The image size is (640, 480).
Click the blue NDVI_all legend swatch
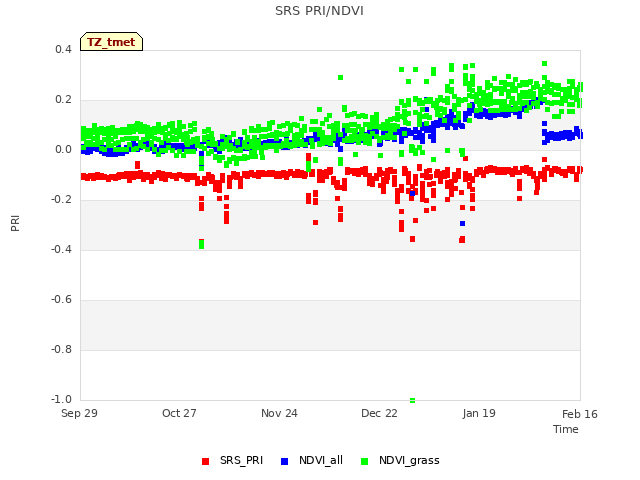pos(284,461)
